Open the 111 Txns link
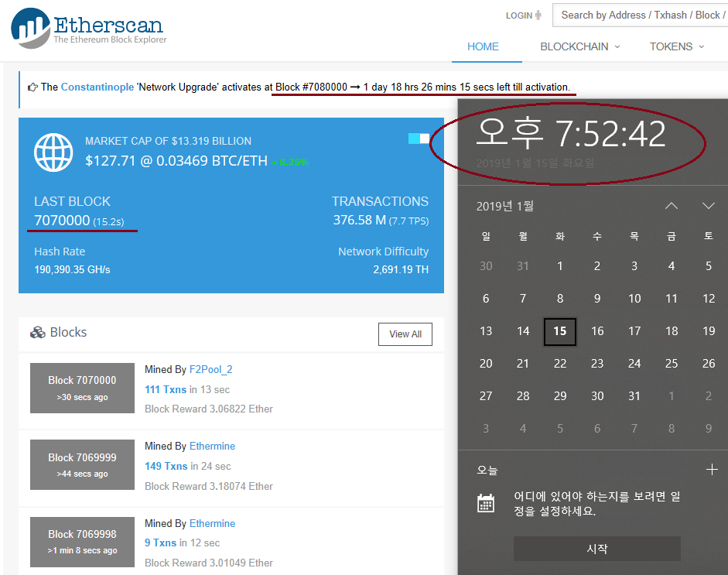Viewport: 728px width, 575px height. (166, 389)
